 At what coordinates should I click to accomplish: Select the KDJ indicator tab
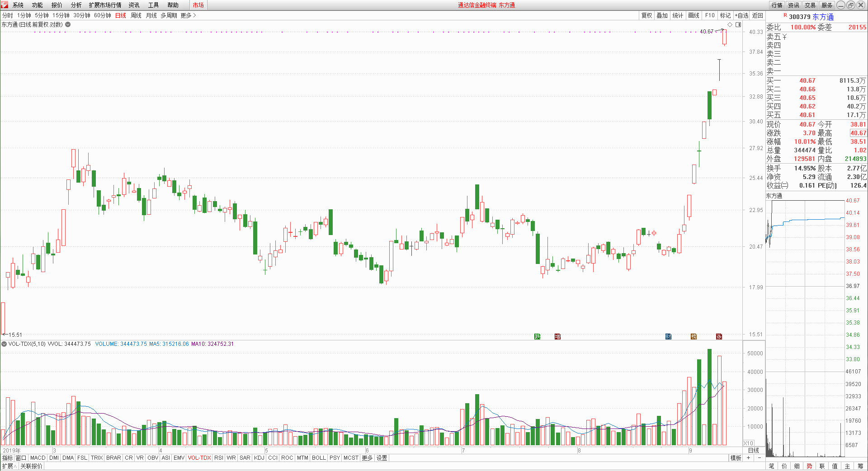(x=259, y=458)
